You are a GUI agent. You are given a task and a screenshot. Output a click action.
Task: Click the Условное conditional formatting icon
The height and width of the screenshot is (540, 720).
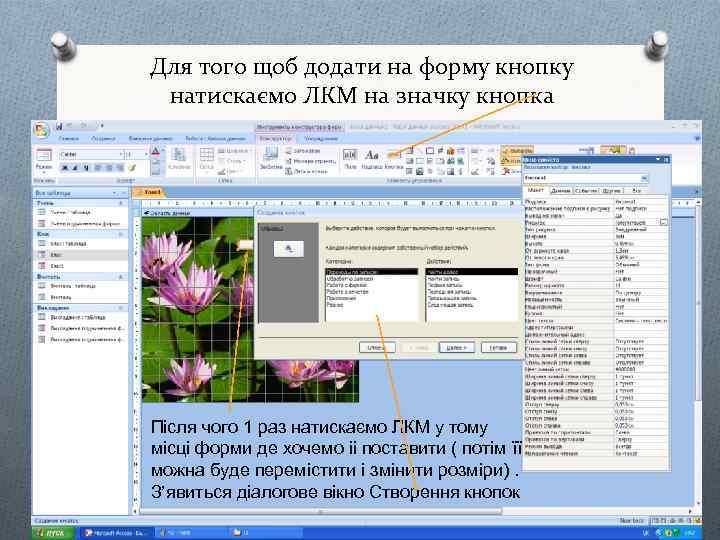point(179,159)
